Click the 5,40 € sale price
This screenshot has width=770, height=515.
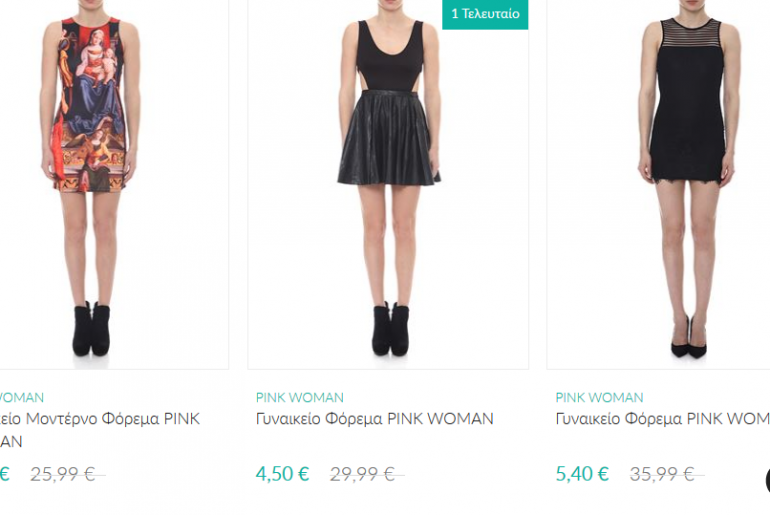(582, 474)
